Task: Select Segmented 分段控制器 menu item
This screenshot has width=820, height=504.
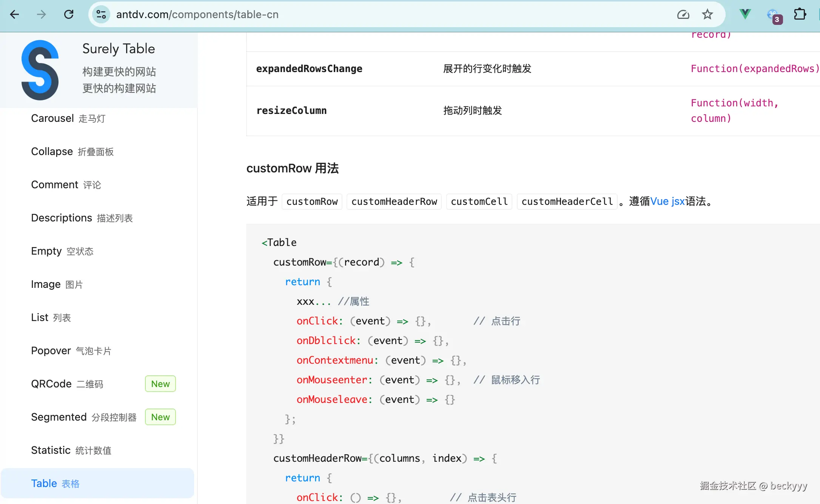Action: coord(84,417)
